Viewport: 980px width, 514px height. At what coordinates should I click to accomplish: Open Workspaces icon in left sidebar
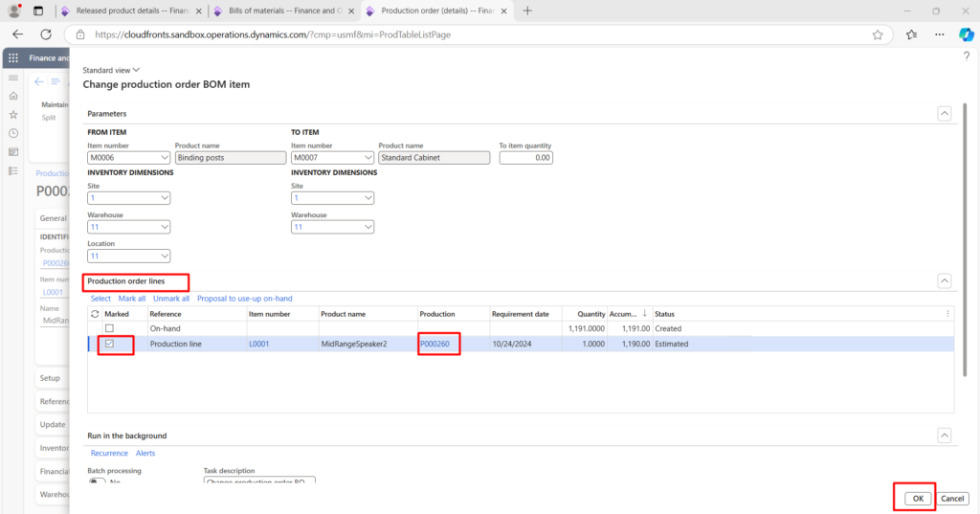(x=13, y=152)
